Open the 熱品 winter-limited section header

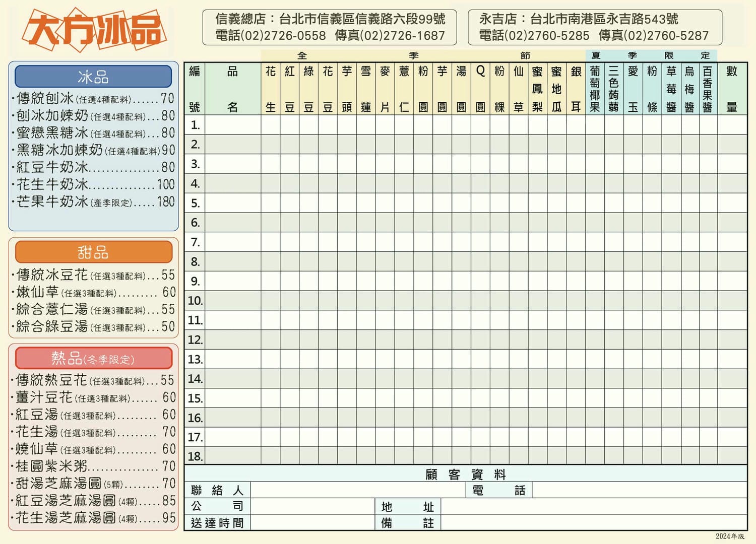click(x=94, y=358)
